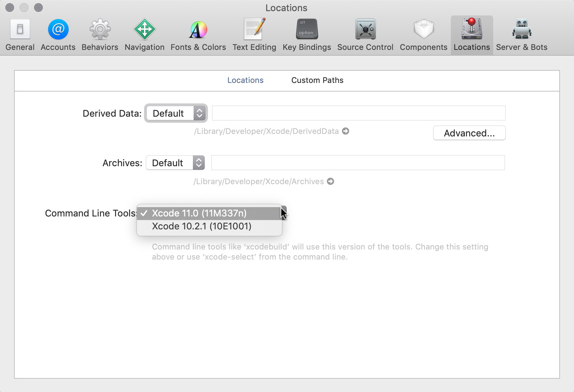Reveal the DerivedData folder via arrow icon
The image size is (574, 392).
tap(346, 131)
